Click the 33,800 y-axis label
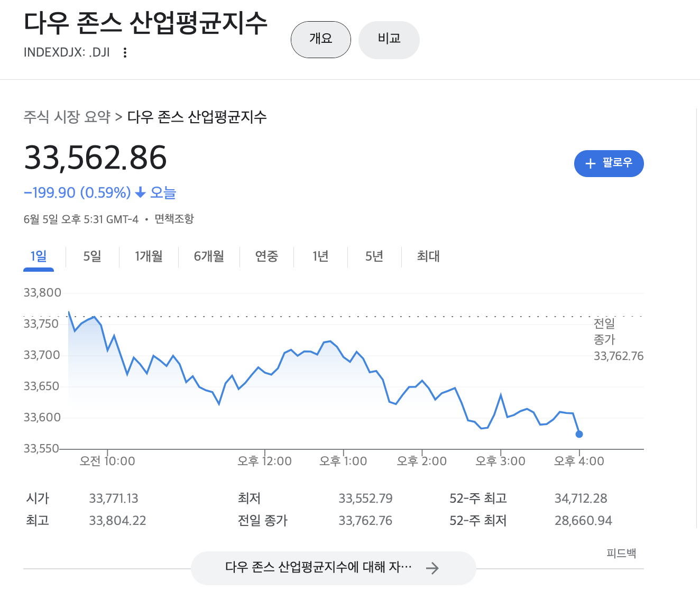The image size is (700, 591). [x=42, y=293]
